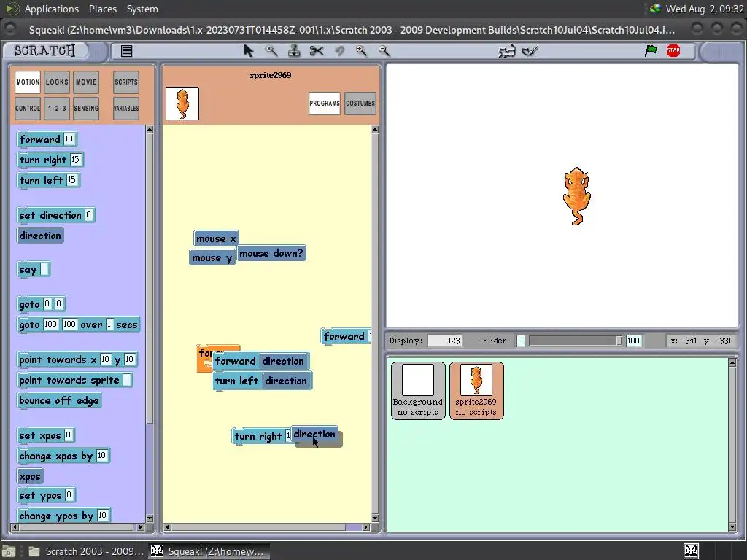Viewport: 747px width, 560px height.
Task: Click the Scratch logo
Action: pyautogui.click(x=44, y=50)
